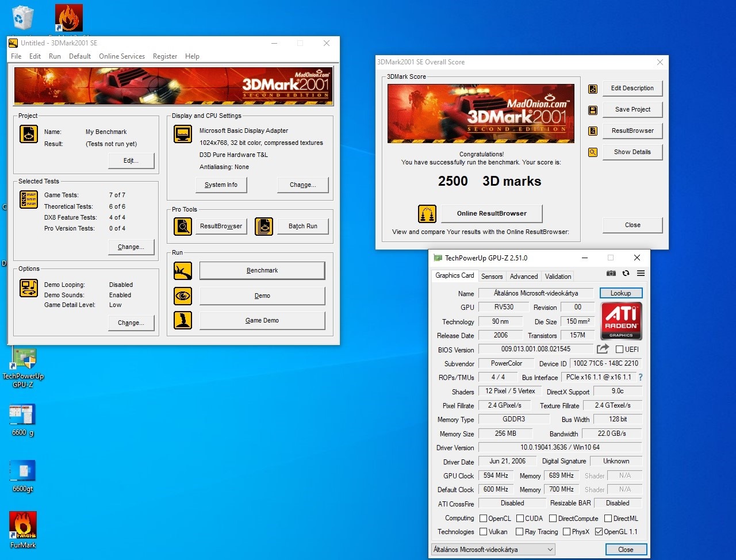Open the FurMark shortcut at desktop bottom
Screen dimensions: 736x560
tap(23, 530)
